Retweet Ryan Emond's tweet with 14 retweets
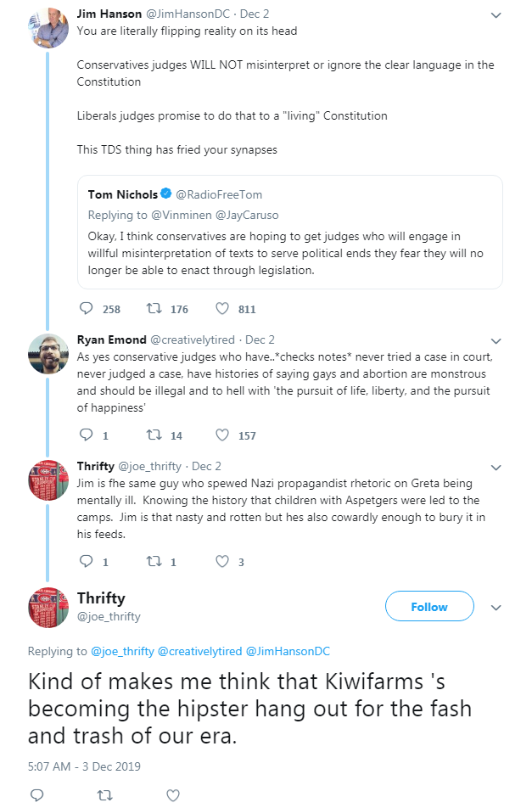 tap(154, 435)
